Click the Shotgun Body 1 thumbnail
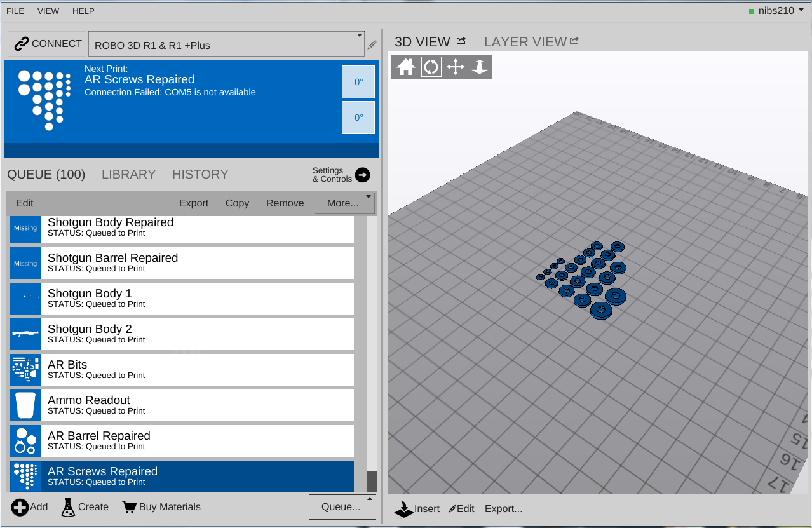812x528 pixels. (x=25, y=298)
